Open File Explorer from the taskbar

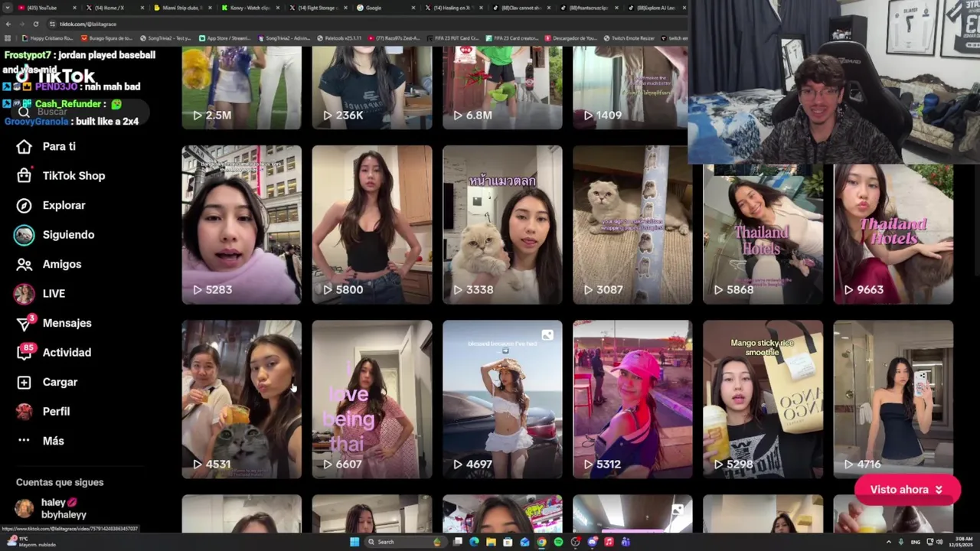tap(491, 542)
